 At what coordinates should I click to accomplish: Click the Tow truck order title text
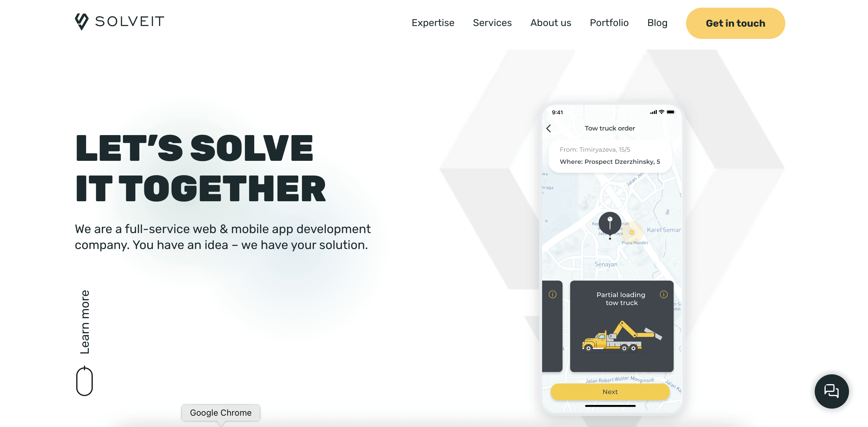pyautogui.click(x=610, y=128)
